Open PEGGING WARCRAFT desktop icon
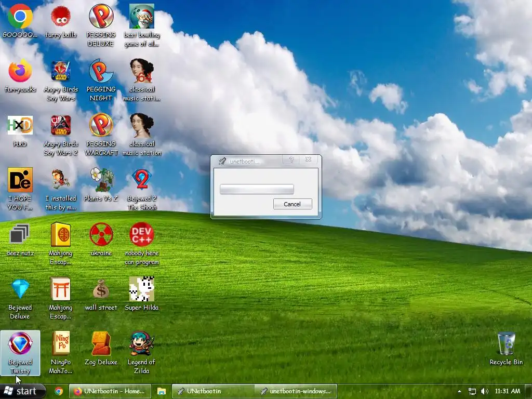Screen dimensions: 532x399 (x=101, y=135)
